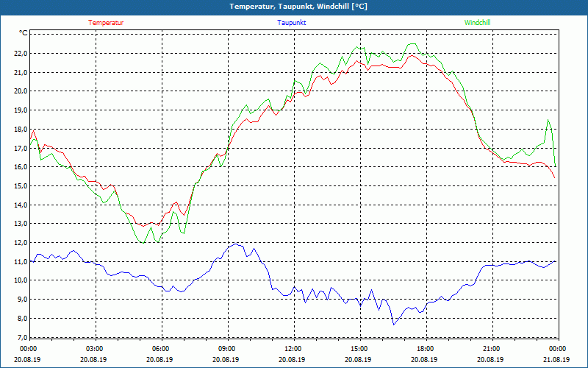Click the 9,0 y-axis value
This screenshot has width=588, height=368.
22,300
